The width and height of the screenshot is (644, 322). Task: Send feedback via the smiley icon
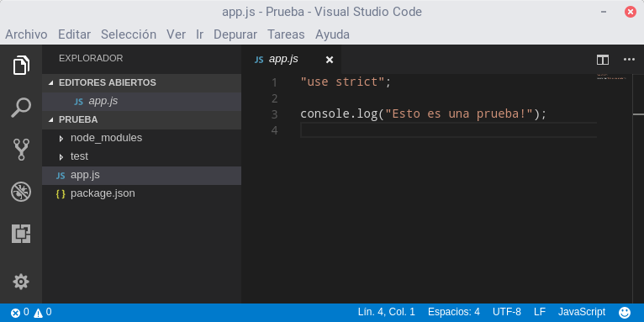625,313
